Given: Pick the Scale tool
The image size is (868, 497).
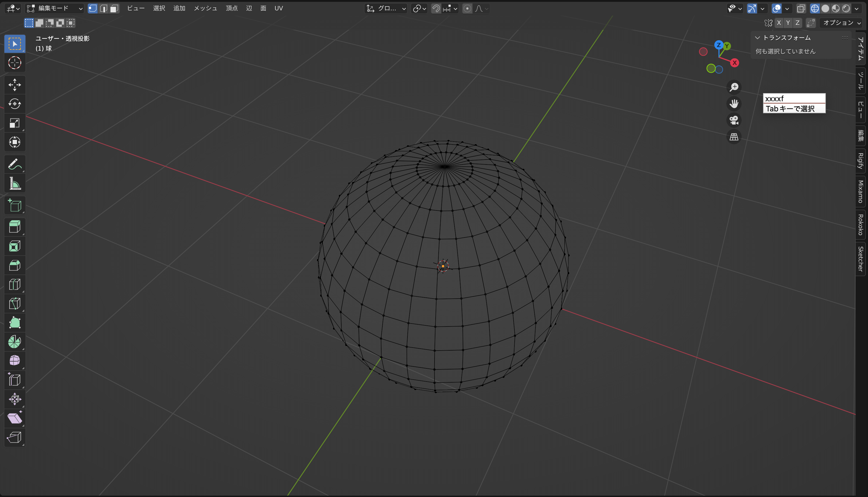Looking at the screenshot, I should click(15, 123).
